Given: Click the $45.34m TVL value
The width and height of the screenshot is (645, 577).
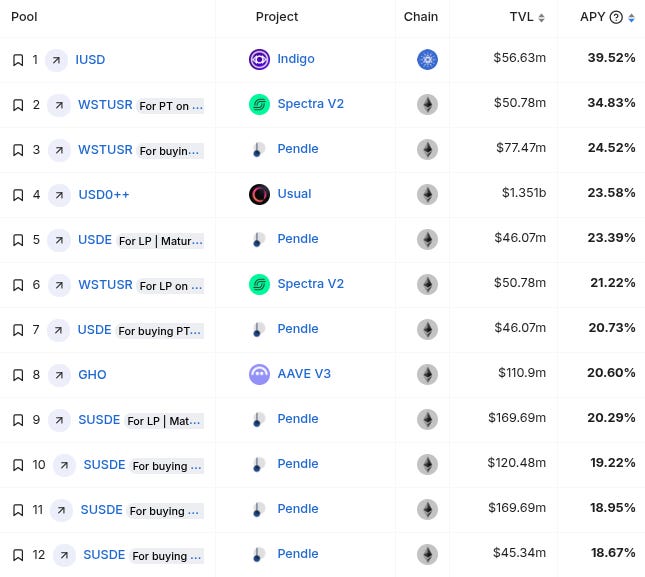Looking at the screenshot, I should (520, 553).
